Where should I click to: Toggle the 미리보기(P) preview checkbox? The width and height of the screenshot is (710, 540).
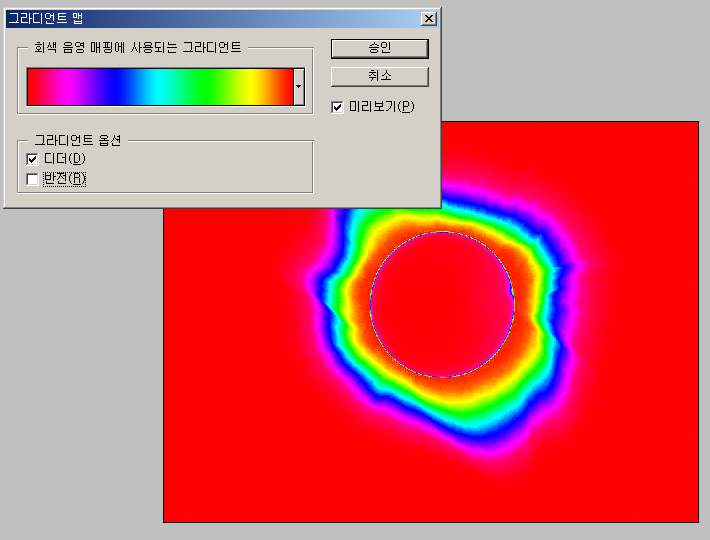[337, 107]
